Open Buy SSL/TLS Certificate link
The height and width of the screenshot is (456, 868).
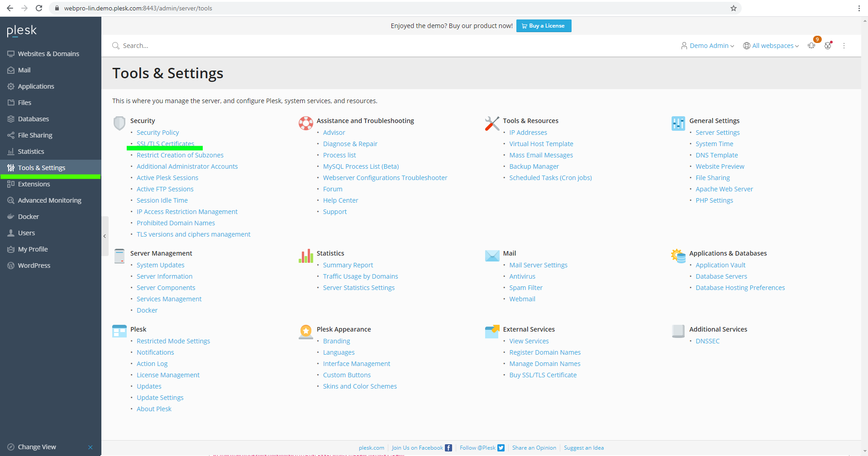pyautogui.click(x=543, y=375)
